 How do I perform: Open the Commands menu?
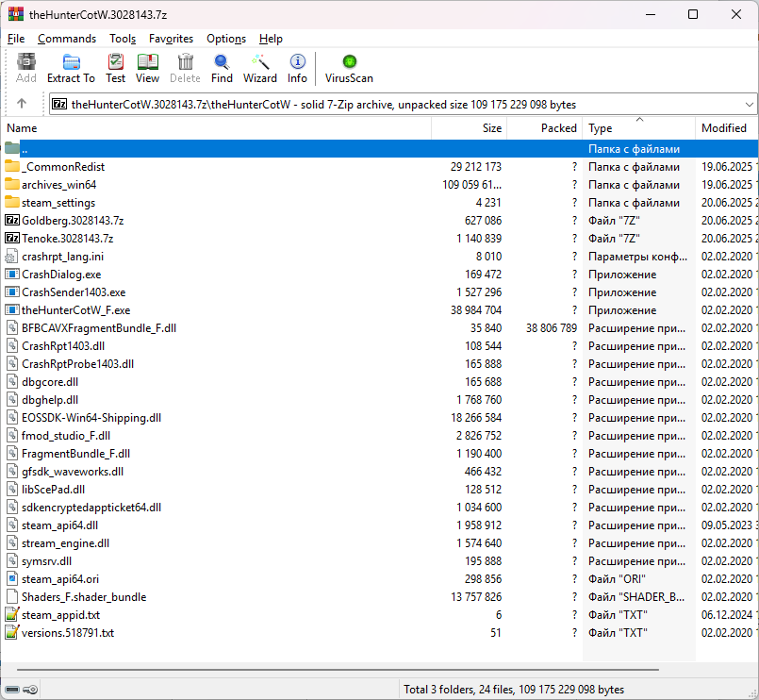coord(67,39)
